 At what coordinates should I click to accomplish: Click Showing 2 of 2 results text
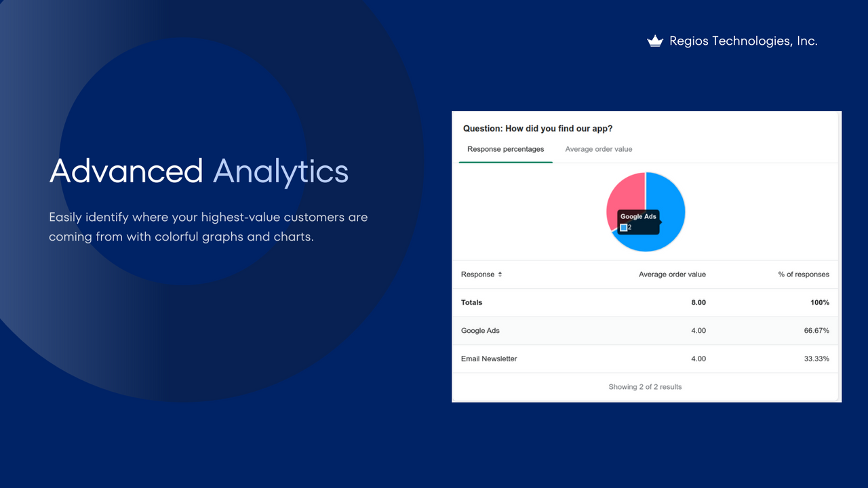click(645, 386)
